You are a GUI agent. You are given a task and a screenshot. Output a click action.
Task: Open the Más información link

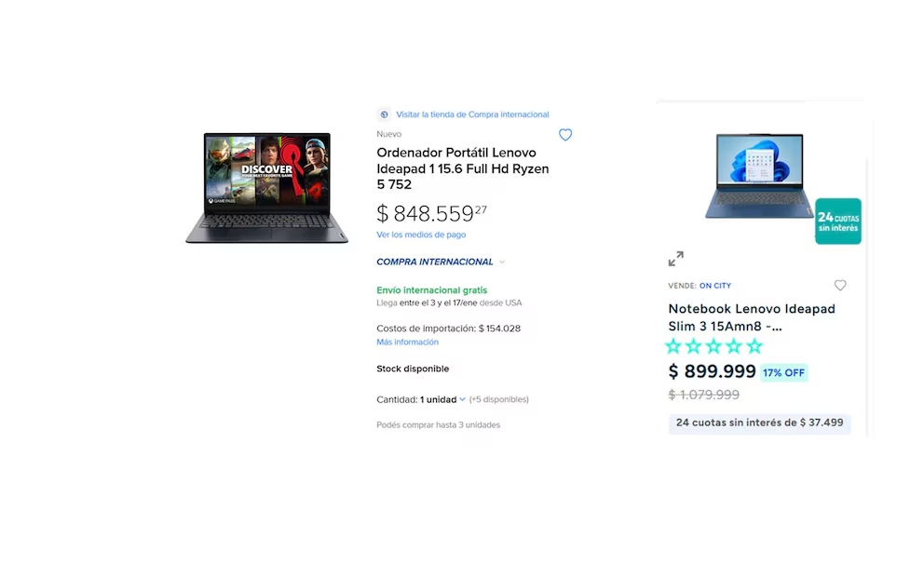click(x=408, y=342)
